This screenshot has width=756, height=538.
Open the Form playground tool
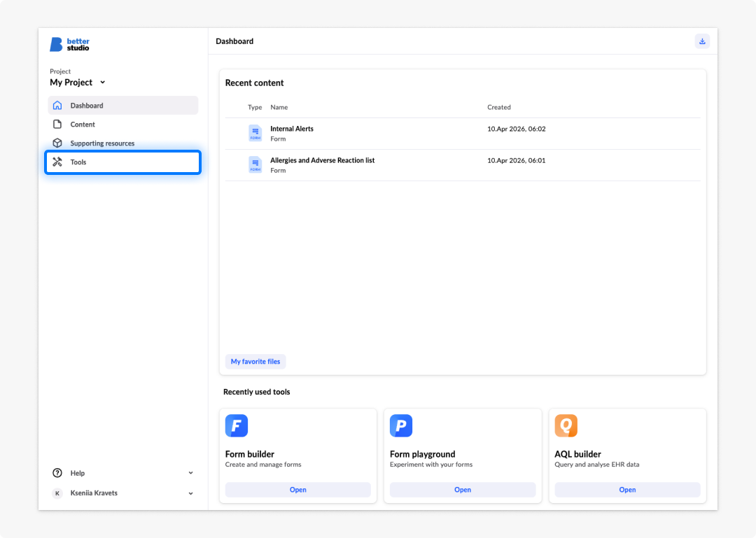[x=463, y=490]
